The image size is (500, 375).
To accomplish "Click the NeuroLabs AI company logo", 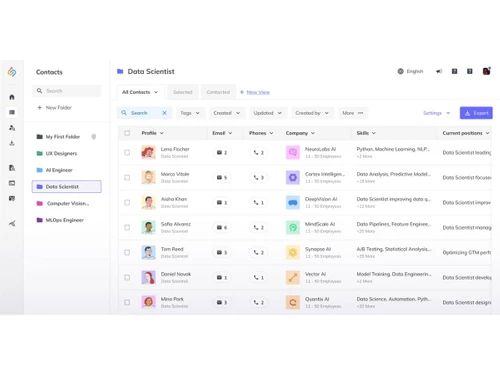I will point(293,153).
